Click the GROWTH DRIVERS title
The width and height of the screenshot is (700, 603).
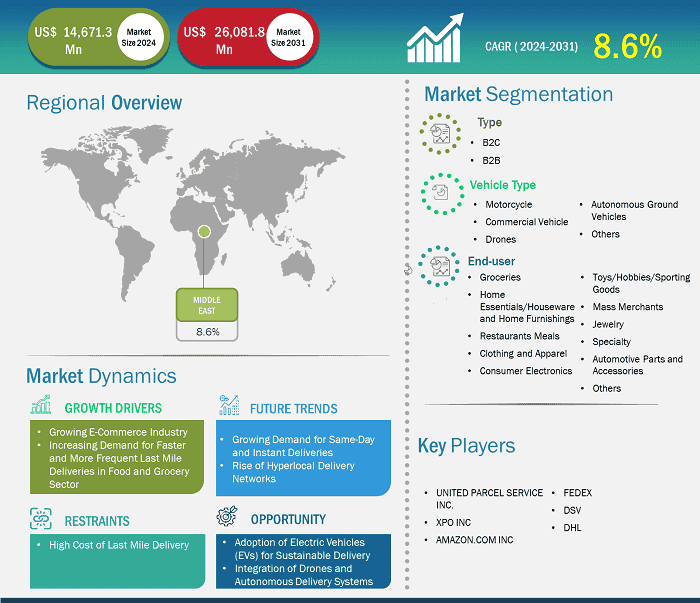[x=113, y=408]
